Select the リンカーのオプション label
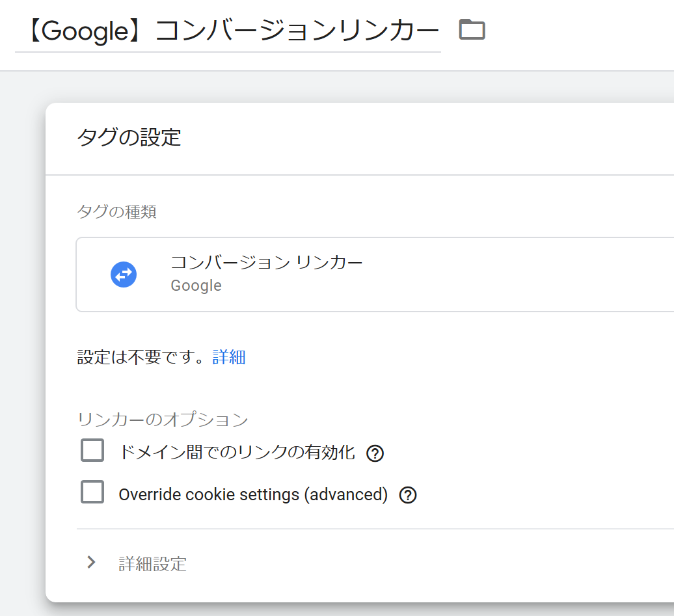This screenshot has width=674, height=616. (163, 420)
